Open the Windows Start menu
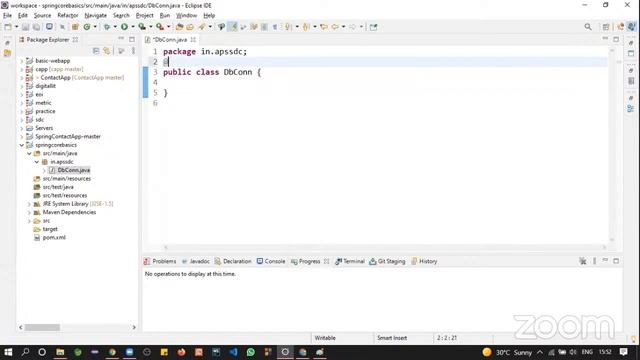The image size is (640, 360). pos(8,352)
